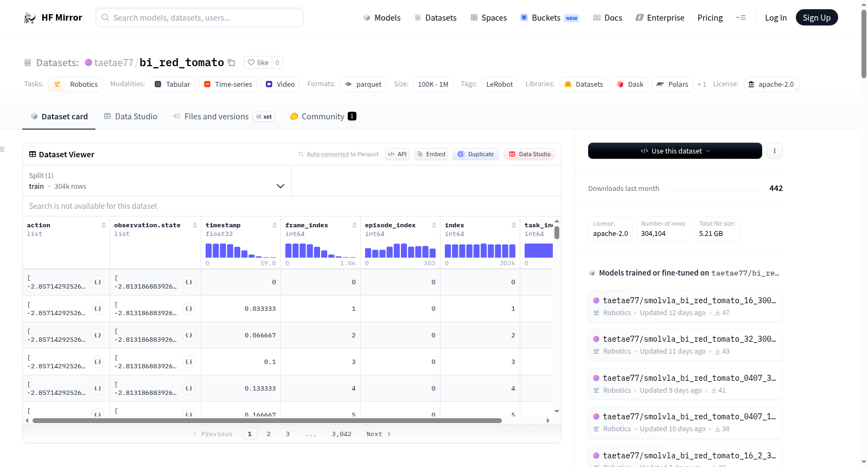Open the Robotics task tag
The width and height of the screenshot is (868, 467).
tap(75, 84)
